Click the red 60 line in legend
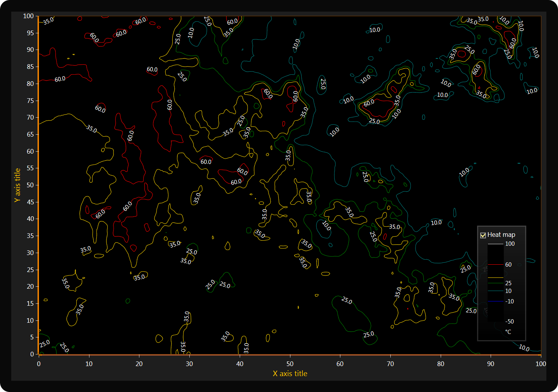 point(495,265)
